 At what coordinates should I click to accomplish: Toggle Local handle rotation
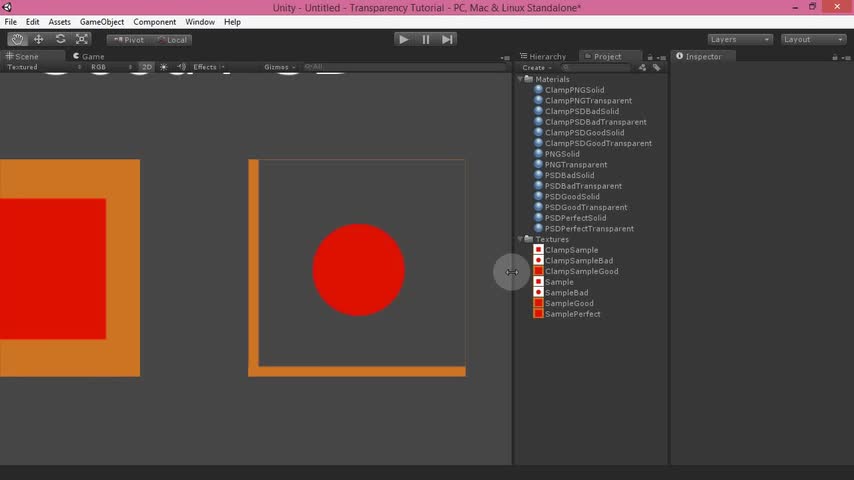173,40
